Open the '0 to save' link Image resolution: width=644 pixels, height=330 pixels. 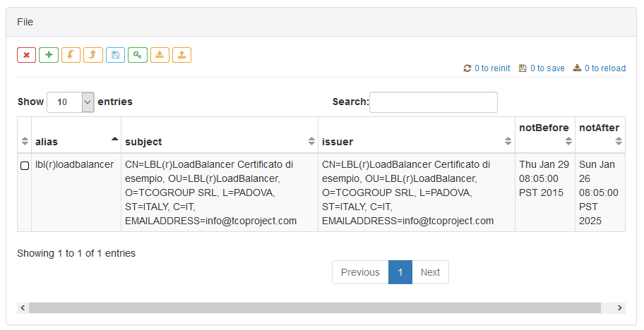click(x=547, y=68)
